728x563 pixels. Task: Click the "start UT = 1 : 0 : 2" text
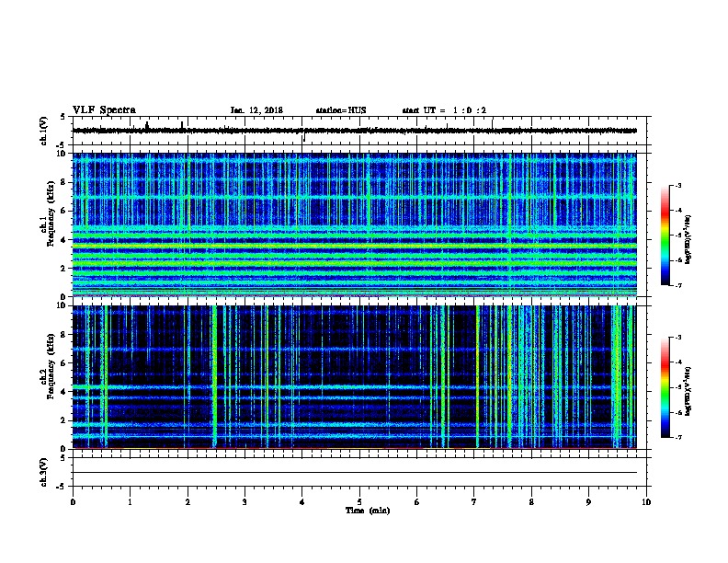[x=444, y=110]
